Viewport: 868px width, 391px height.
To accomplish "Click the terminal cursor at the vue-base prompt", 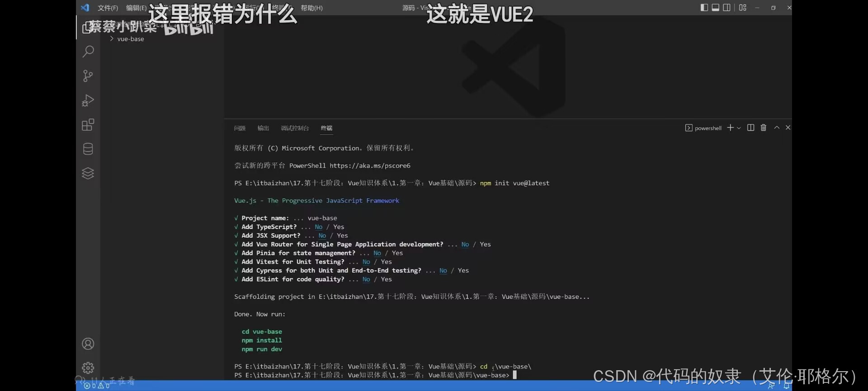I will (514, 375).
